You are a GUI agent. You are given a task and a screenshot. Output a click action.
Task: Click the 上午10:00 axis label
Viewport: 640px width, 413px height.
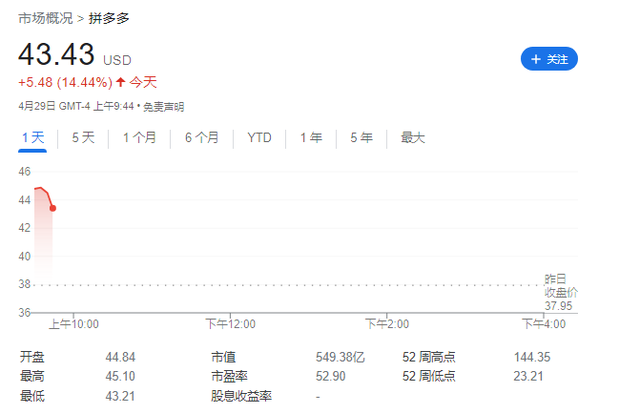(x=73, y=324)
